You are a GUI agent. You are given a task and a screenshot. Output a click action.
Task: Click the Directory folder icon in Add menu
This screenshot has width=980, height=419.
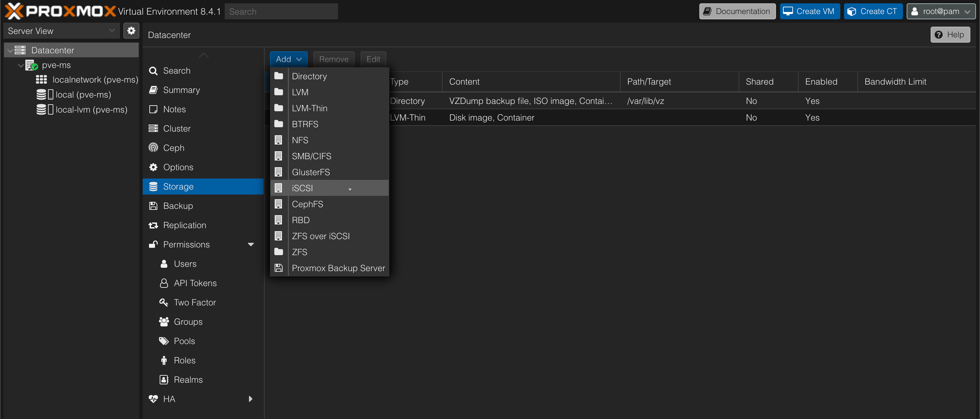click(278, 76)
